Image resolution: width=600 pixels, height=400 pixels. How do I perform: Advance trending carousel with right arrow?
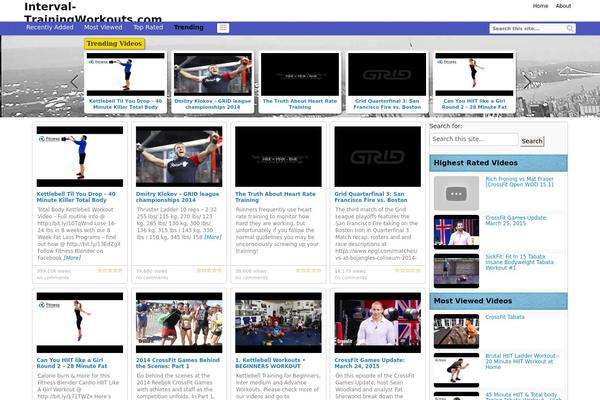pyautogui.click(x=527, y=82)
